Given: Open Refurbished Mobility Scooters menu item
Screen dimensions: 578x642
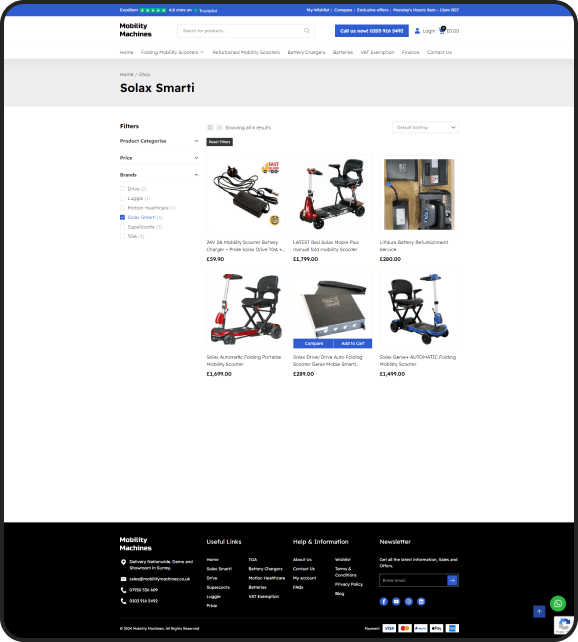Looking at the screenshot, I should coord(246,52).
